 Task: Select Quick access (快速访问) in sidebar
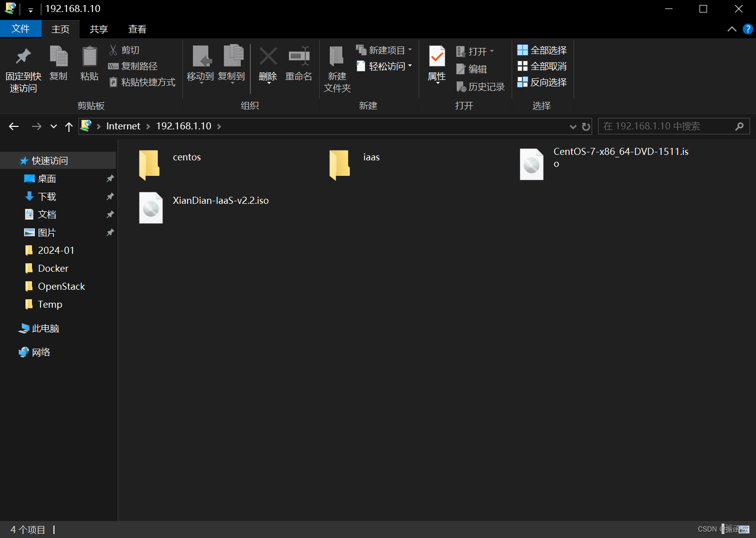pos(58,160)
